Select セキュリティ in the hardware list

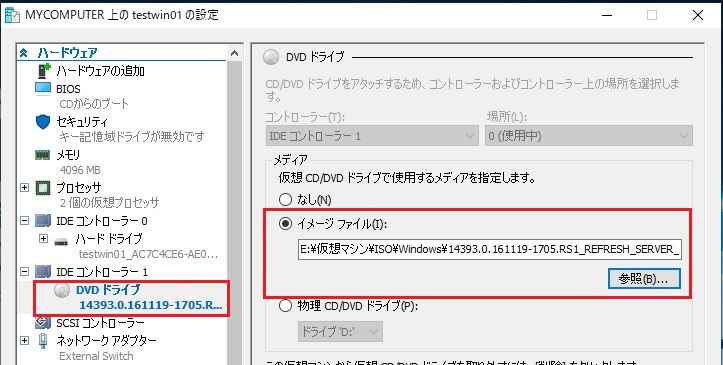[82, 122]
